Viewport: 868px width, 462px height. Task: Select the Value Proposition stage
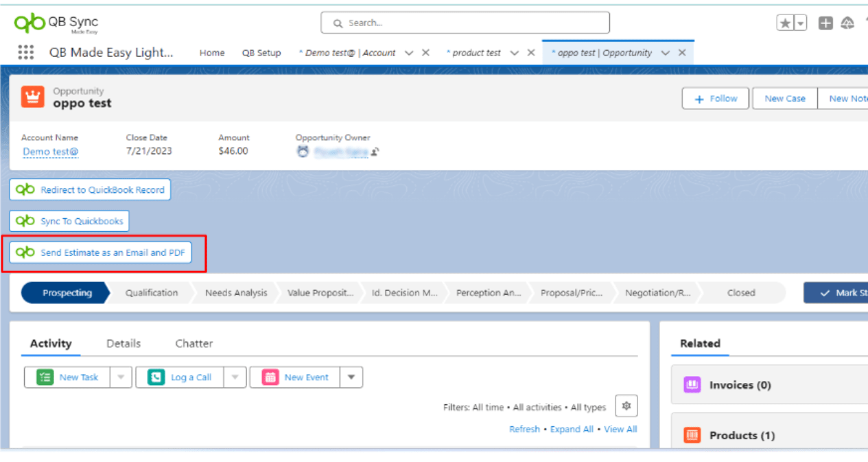(320, 292)
